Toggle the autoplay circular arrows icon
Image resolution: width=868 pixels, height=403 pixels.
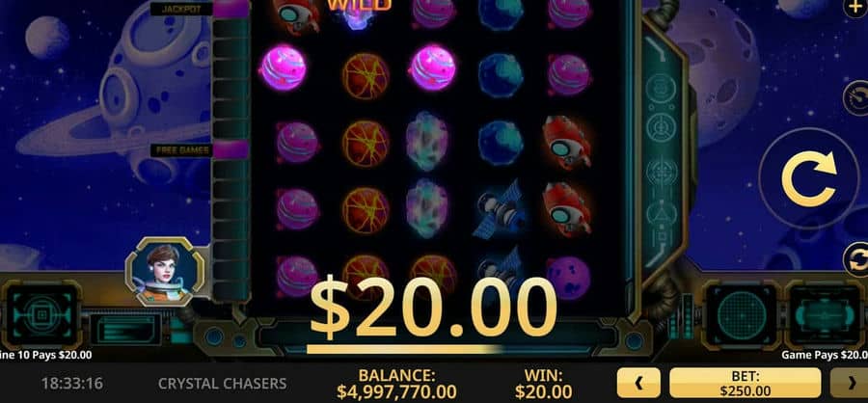pyautogui.click(x=855, y=258)
